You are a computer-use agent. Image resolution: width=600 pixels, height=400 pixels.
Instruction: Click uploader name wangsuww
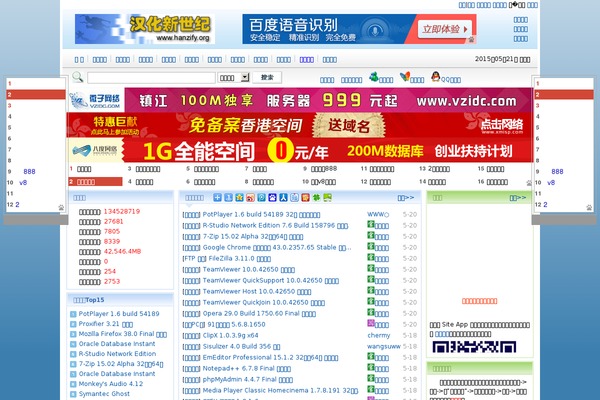[x=384, y=346]
